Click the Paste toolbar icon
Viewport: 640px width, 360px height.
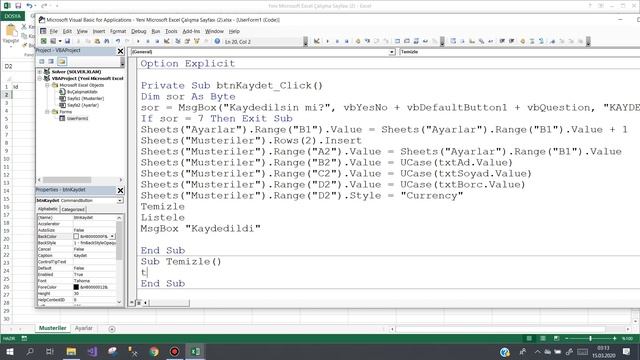click(x=97, y=41)
